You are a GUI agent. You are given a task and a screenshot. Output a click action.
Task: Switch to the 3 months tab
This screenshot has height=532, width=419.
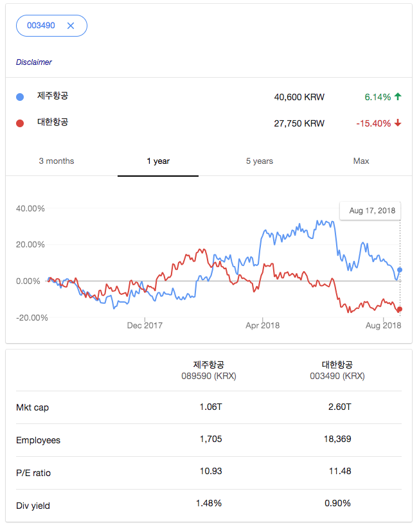pyautogui.click(x=57, y=161)
